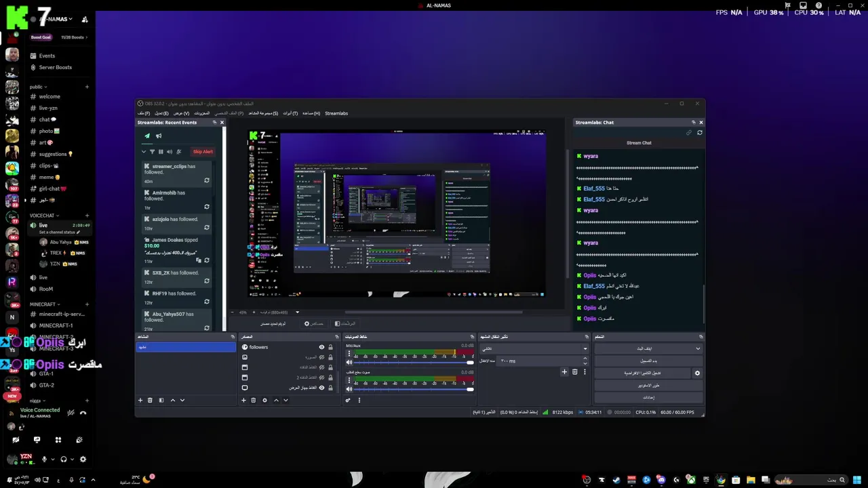
Task: Add a new source with plus icon
Action: click(x=243, y=401)
